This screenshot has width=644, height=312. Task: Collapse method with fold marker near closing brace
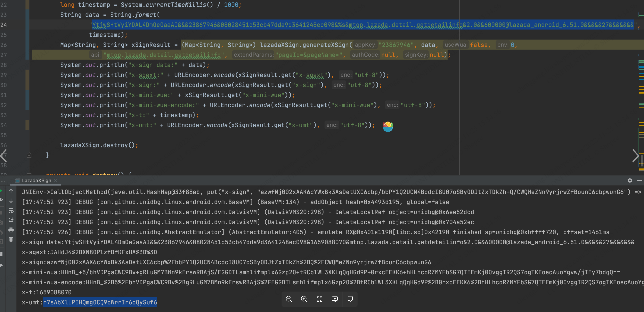click(29, 155)
